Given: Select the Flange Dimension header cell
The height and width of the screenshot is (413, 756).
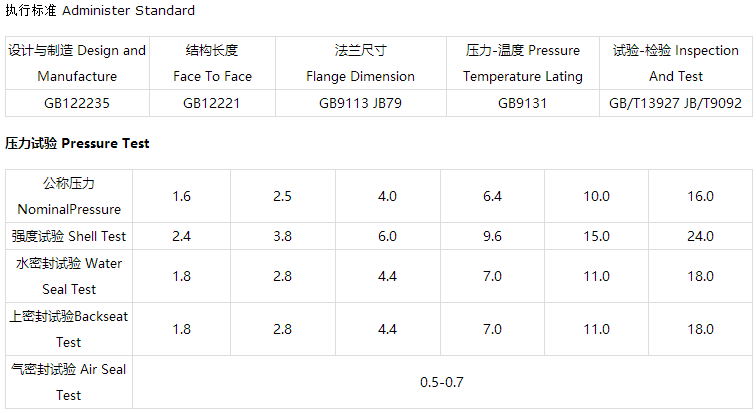Looking at the screenshot, I should pos(360,63).
